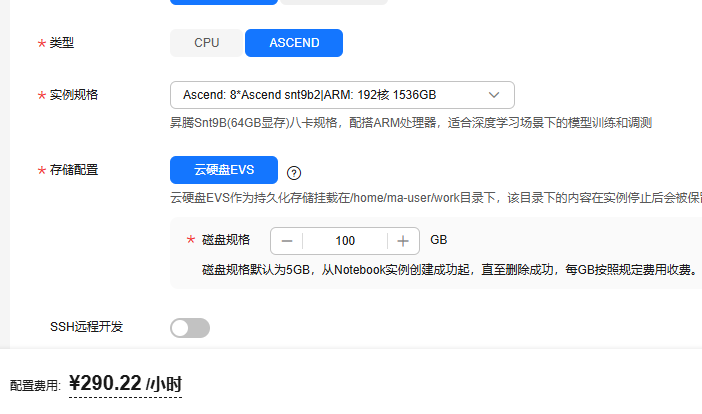Decrease disk size with the minus button
The width and height of the screenshot is (702, 414).
pyautogui.click(x=287, y=241)
